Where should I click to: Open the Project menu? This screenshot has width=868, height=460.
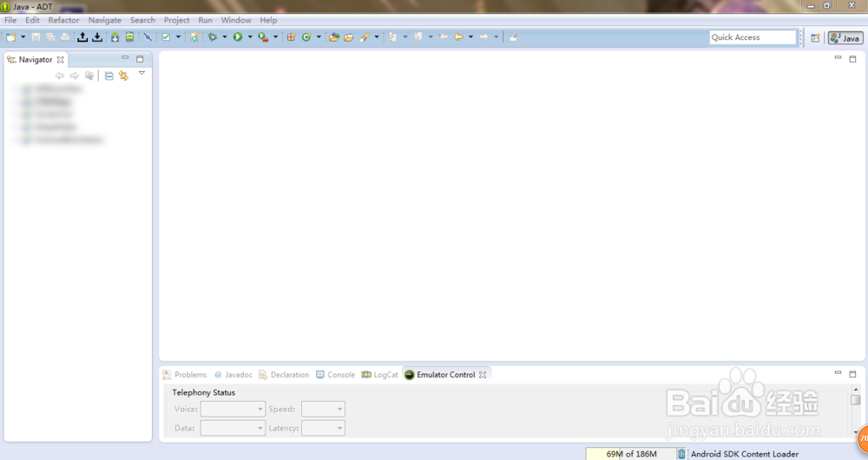coord(176,20)
